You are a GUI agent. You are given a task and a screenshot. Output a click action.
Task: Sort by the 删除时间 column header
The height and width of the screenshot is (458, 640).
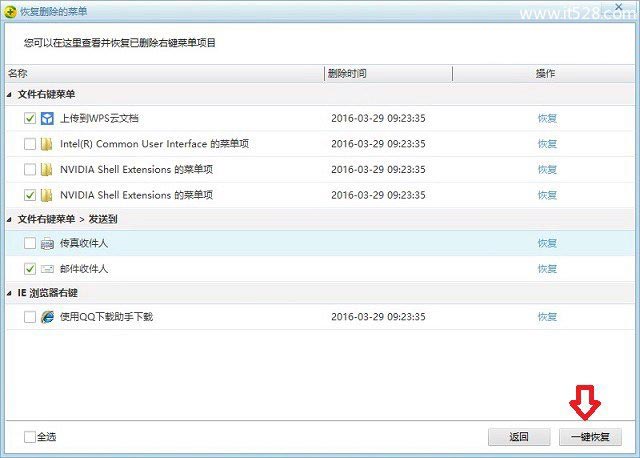pyautogui.click(x=388, y=74)
